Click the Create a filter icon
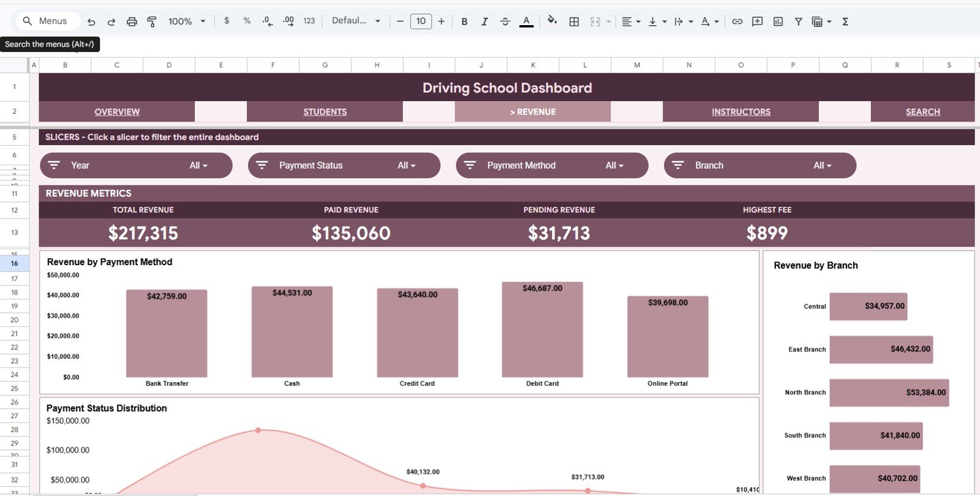Screen dimensions: 980x496 coord(798,21)
